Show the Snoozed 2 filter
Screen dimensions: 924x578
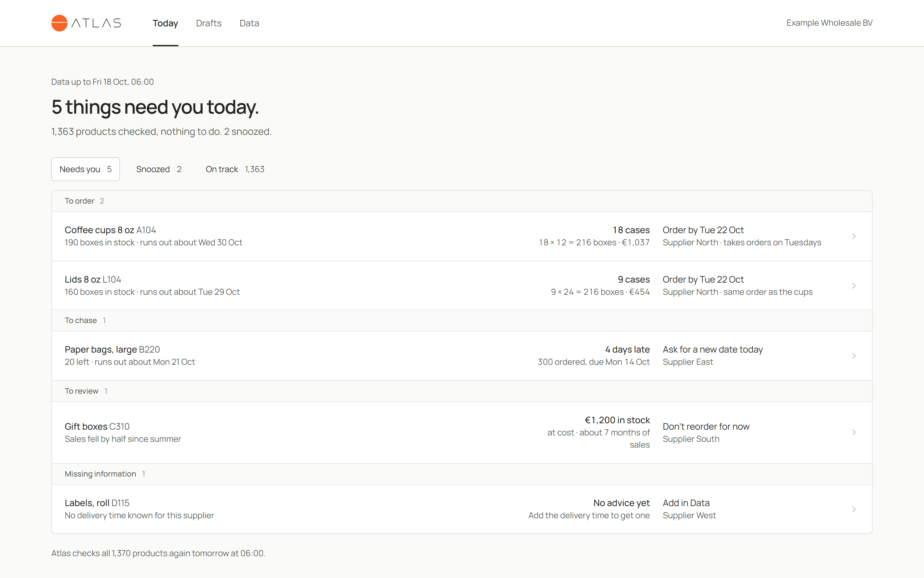point(159,169)
